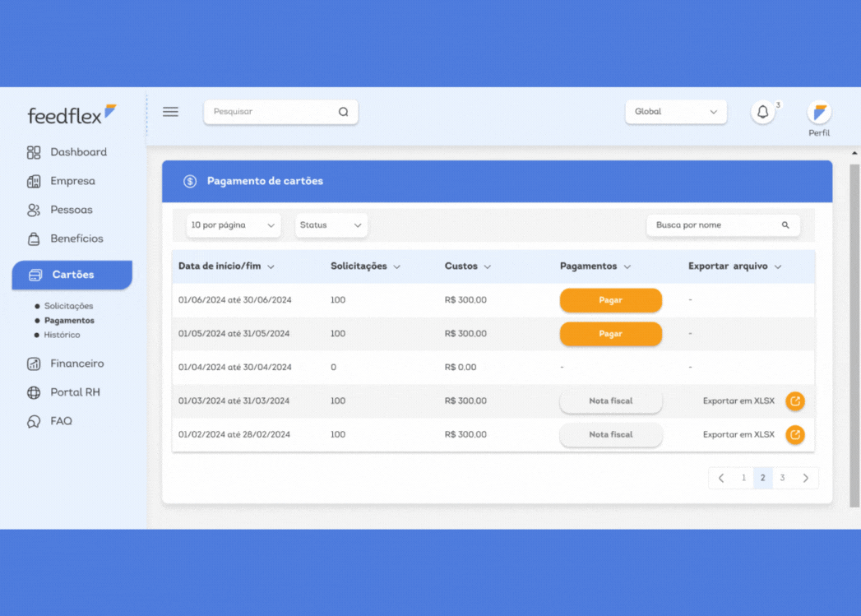Click the hamburger menu icon
The image size is (861, 616).
(x=170, y=112)
